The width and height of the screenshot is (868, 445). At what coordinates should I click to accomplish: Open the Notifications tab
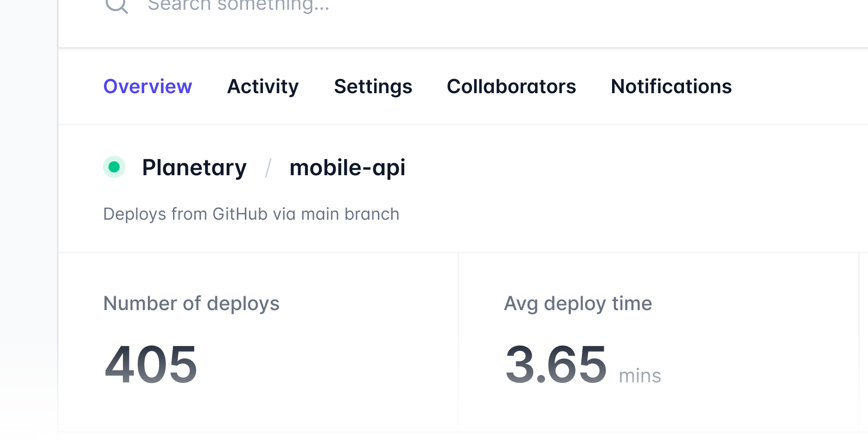(671, 86)
